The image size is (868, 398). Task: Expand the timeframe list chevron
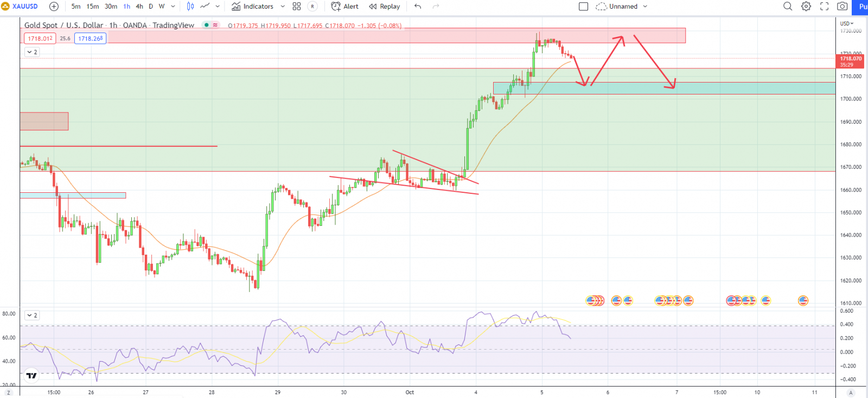tap(173, 7)
